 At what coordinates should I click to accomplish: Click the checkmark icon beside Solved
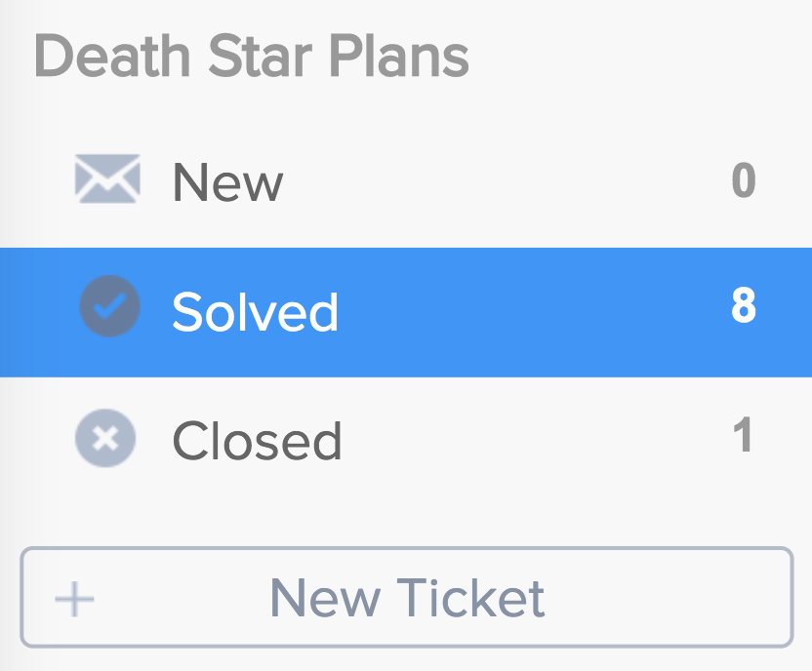(x=109, y=306)
